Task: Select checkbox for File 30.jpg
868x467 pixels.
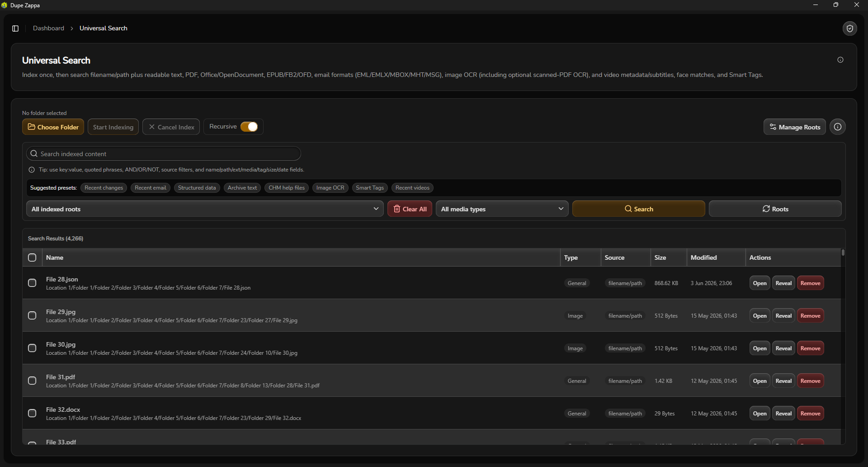Action: (x=32, y=348)
